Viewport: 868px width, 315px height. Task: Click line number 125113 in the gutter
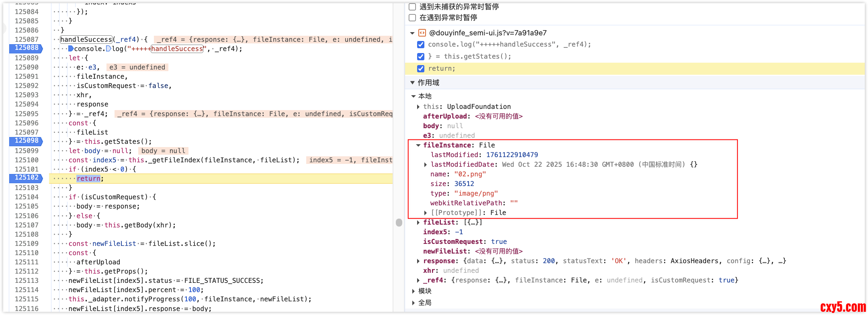27,280
